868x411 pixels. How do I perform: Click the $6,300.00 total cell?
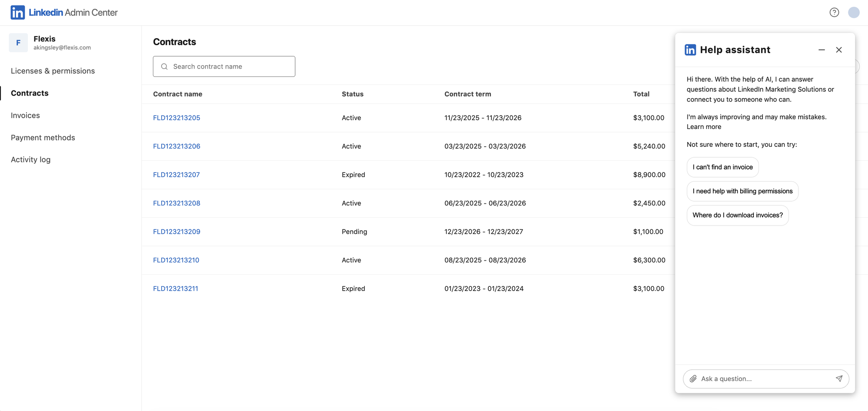pos(649,260)
